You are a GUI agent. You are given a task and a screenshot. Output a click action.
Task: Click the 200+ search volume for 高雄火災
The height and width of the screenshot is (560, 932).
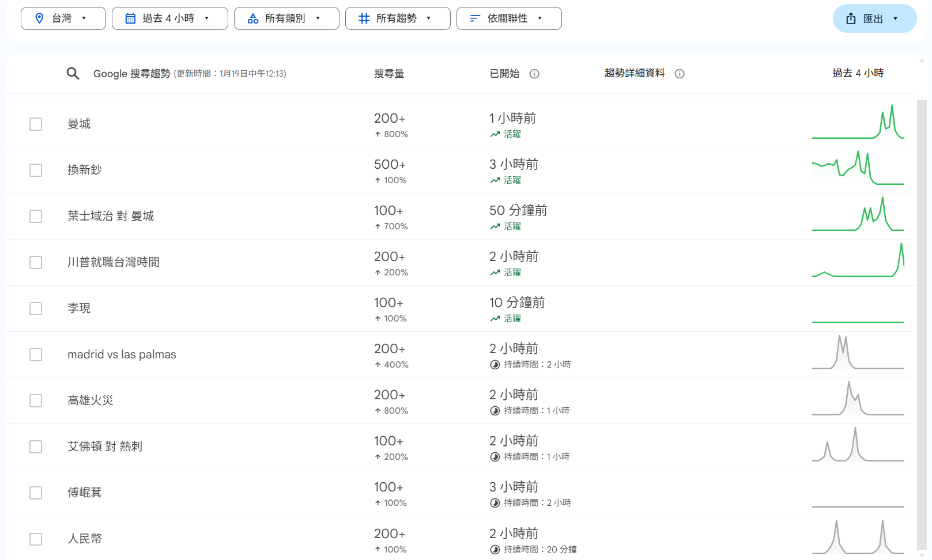click(390, 395)
